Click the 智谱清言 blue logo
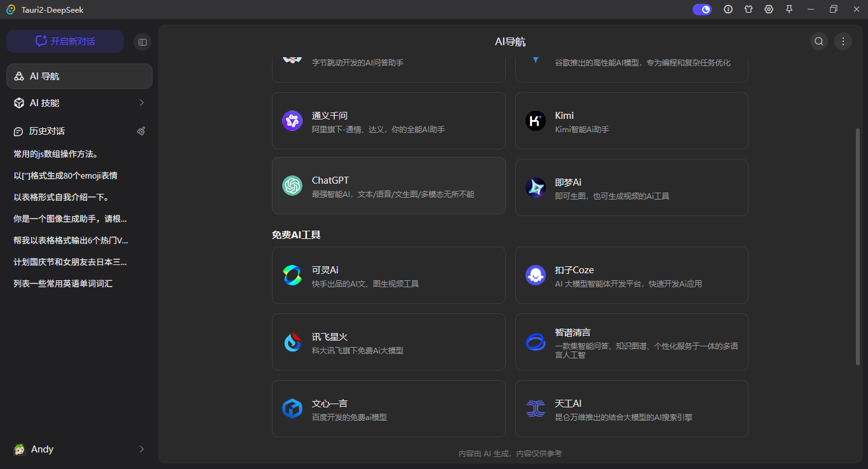The width and height of the screenshot is (868, 469). click(x=536, y=342)
